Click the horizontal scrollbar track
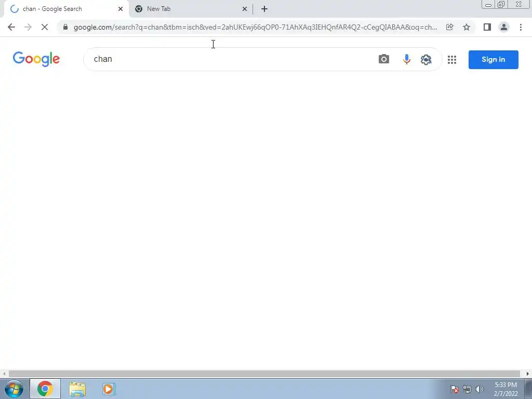Screen dimensions: 532x399 point(264,374)
